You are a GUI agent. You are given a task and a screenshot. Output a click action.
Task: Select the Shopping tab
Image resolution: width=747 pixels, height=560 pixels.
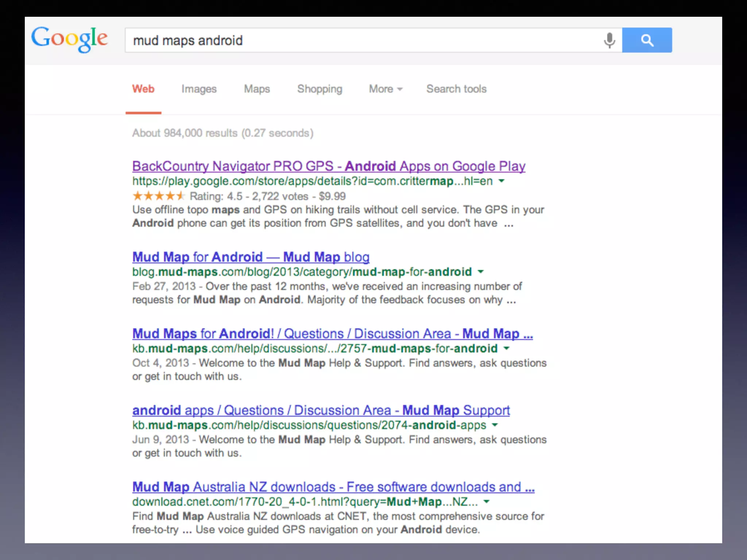(320, 89)
